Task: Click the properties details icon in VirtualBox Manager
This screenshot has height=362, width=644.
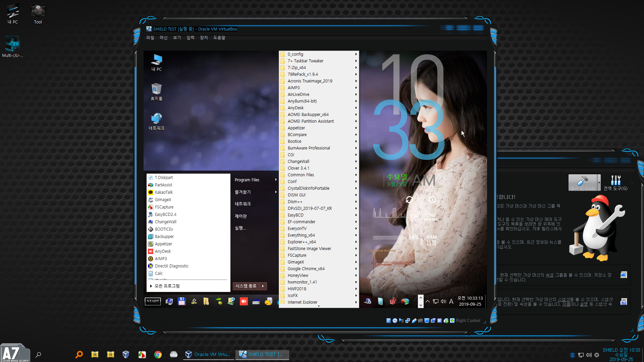Action: click(624, 275)
